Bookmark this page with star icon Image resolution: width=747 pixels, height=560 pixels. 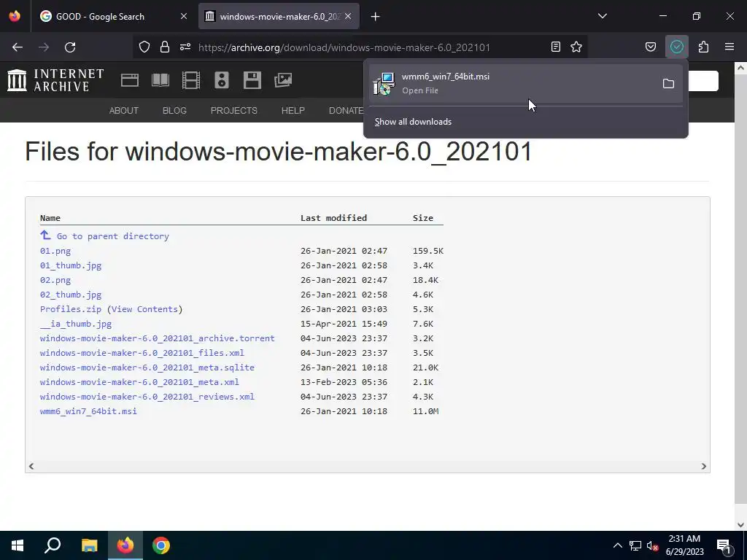[576, 47]
